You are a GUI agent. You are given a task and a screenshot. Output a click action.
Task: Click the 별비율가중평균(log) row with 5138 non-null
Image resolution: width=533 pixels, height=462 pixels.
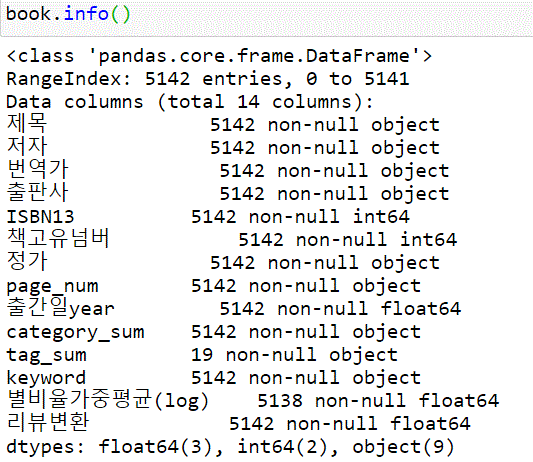coord(253,400)
